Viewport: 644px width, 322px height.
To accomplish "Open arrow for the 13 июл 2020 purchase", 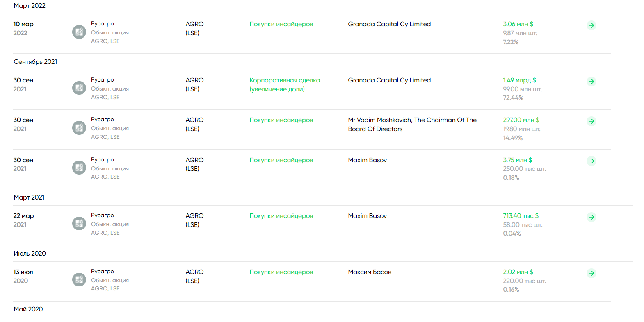I will pos(591,273).
